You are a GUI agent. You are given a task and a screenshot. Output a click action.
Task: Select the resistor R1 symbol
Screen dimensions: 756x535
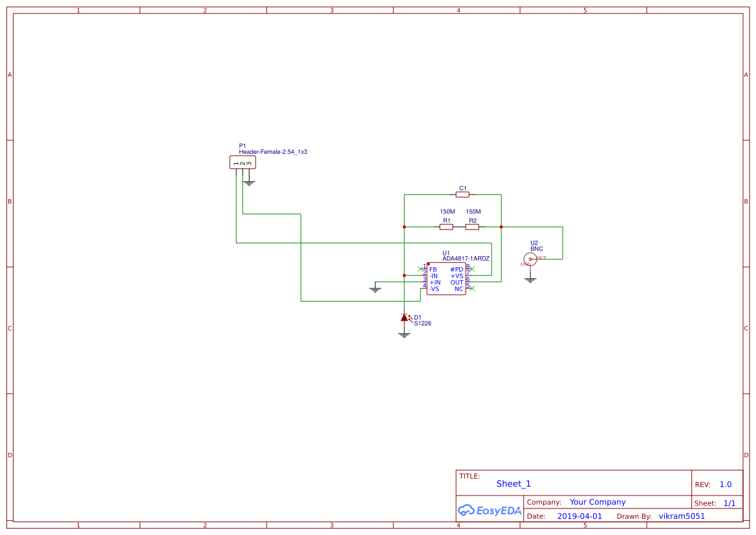(447, 227)
